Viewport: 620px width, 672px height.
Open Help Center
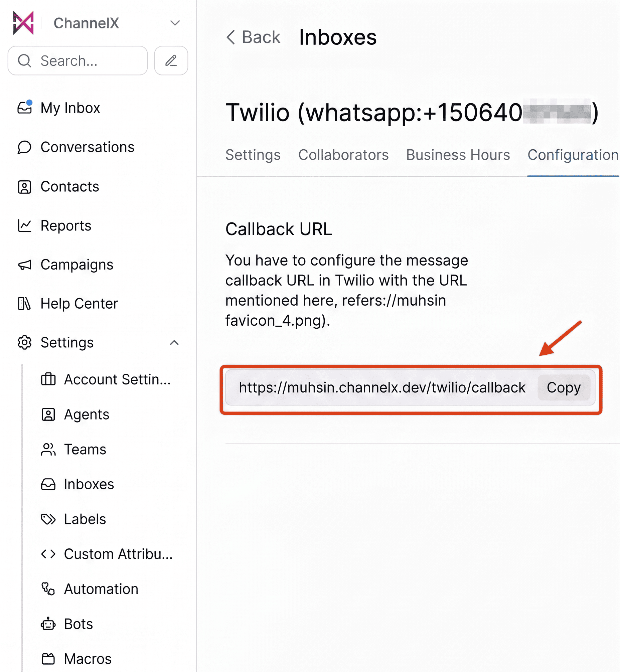coord(79,304)
